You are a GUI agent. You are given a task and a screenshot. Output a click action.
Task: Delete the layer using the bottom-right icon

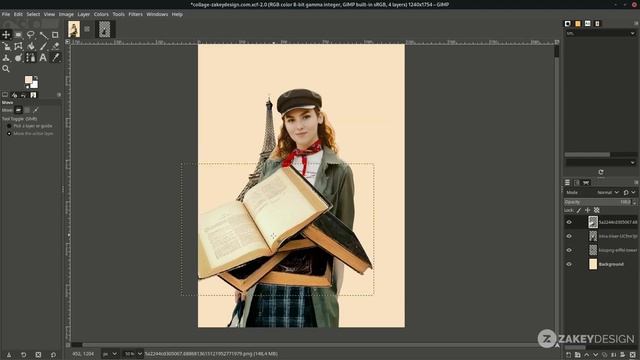click(632, 355)
